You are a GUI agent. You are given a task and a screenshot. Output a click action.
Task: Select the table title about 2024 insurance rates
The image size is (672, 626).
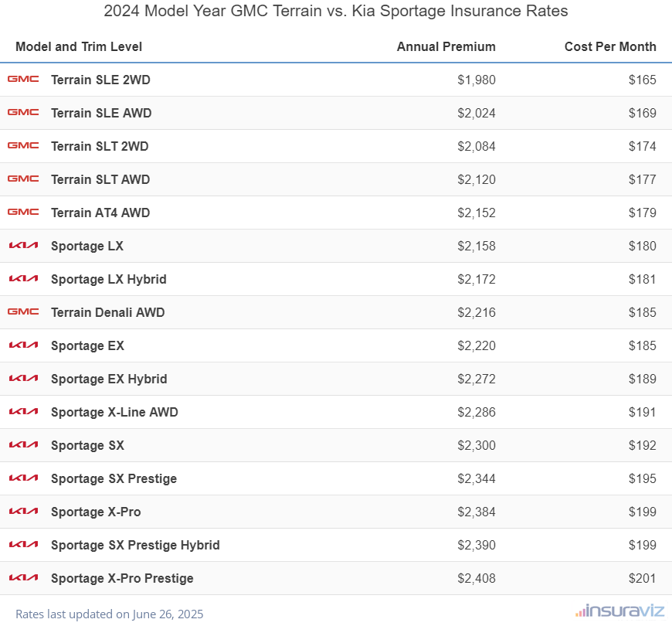tap(336, 11)
